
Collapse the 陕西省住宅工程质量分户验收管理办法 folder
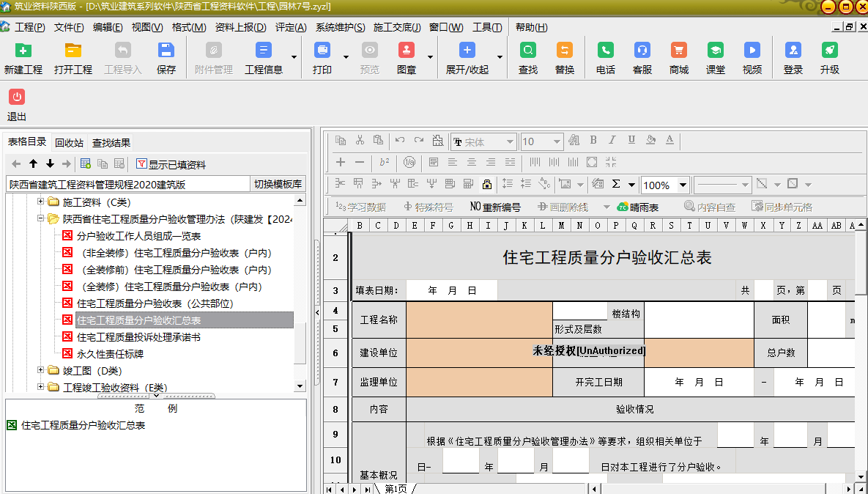click(41, 218)
